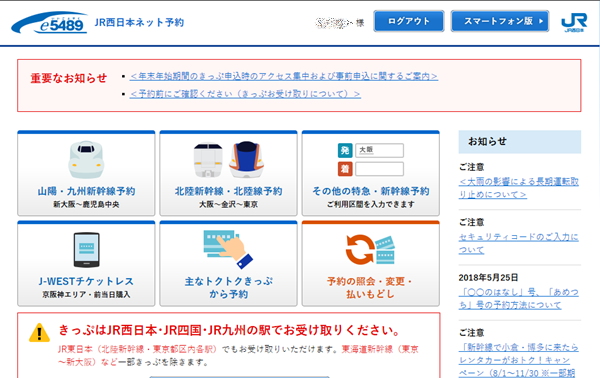
Task: Click the Sanyo Kyushu Shinkansen train icon
Action: pos(86,160)
